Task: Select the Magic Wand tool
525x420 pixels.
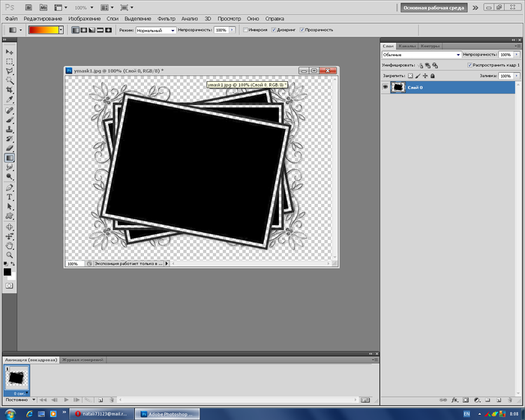Action: point(9,80)
